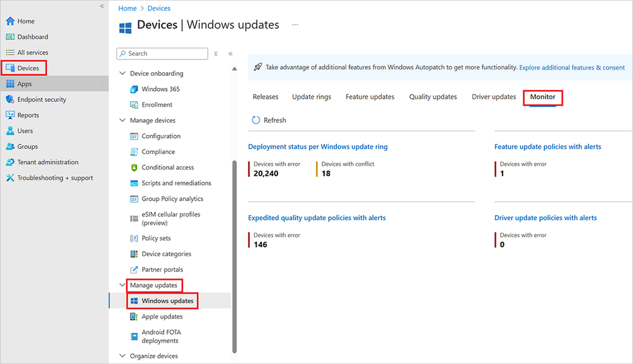Viewport: 633px width, 364px height.
Task: Collapse the Manage devices section chevron
Action: tap(122, 120)
